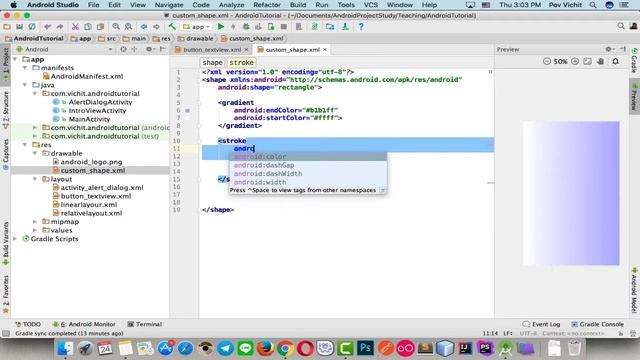The height and width of the screenshot is (360, 640).
Task: Click the Undo arrow icon
Action: [47, 27]
